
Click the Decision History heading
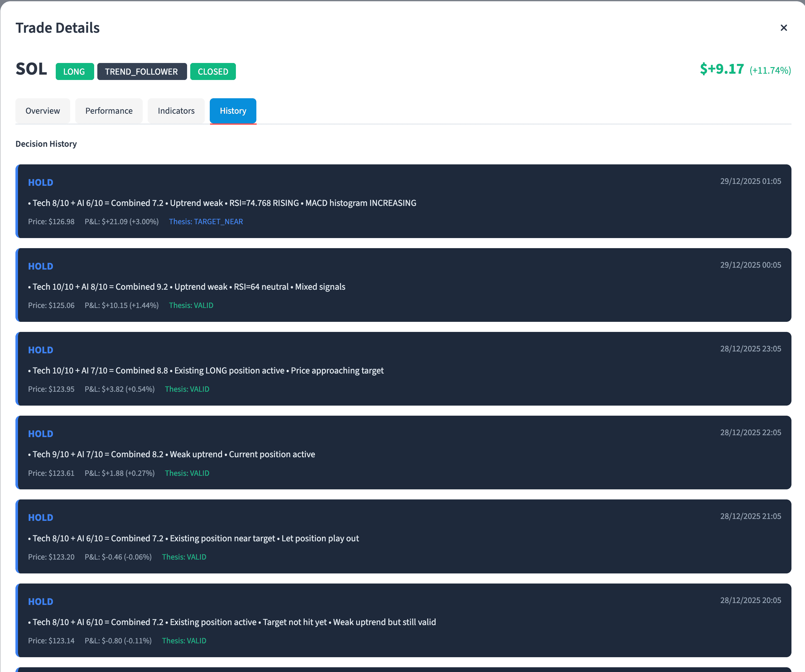[46, 144]
